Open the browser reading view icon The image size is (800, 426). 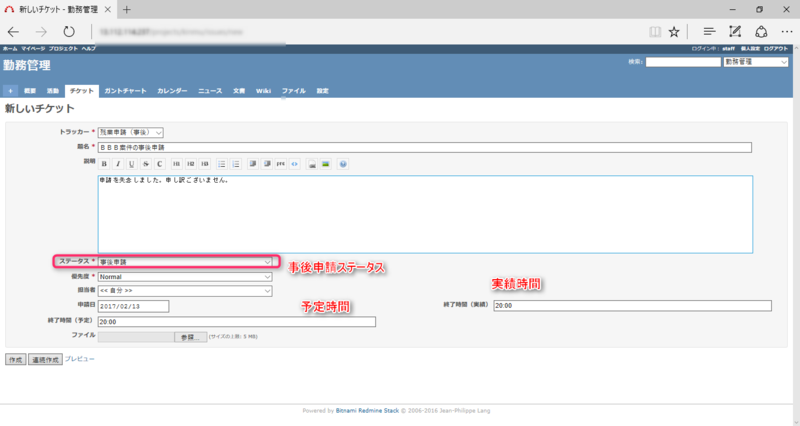point(655,32)
